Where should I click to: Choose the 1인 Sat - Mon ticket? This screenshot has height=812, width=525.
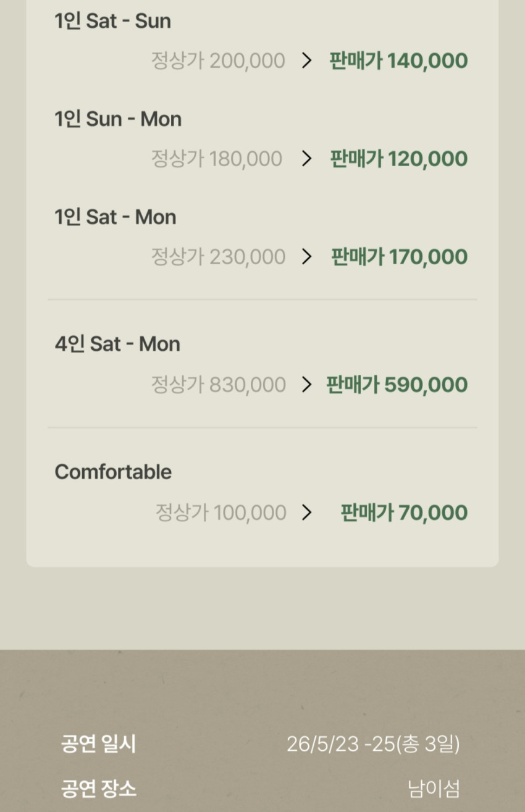(x=115, y=217)
